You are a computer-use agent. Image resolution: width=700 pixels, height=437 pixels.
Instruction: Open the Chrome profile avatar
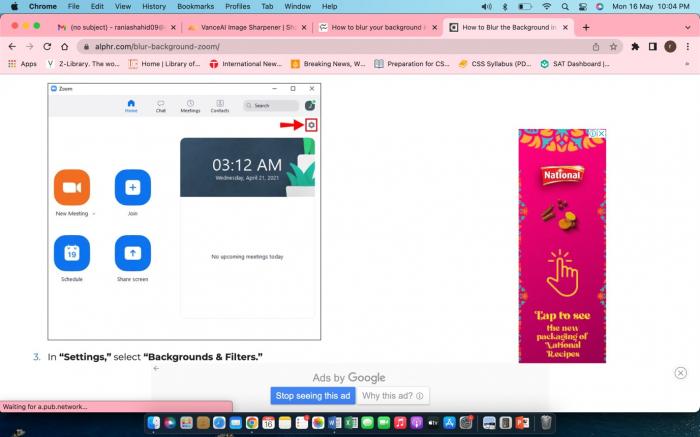670,46
